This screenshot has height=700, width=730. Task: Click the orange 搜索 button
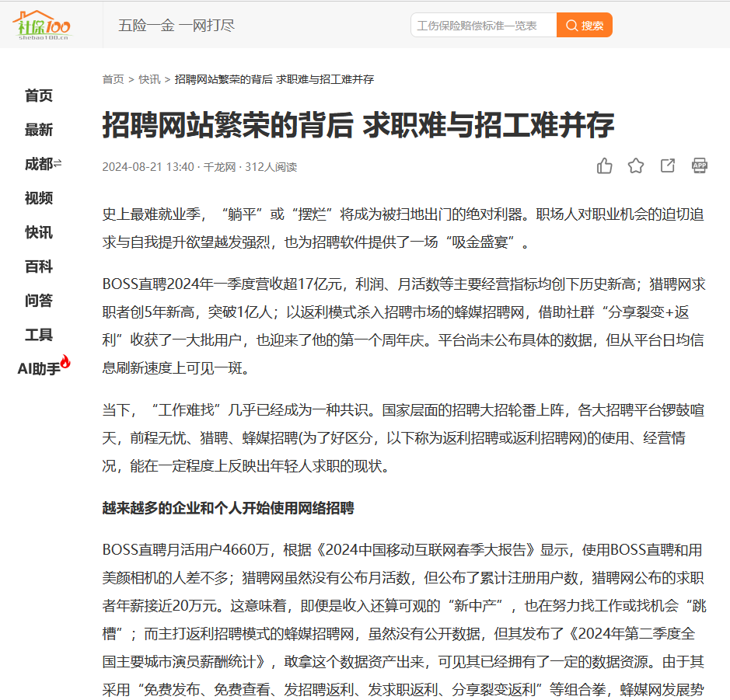coord(585,25)
